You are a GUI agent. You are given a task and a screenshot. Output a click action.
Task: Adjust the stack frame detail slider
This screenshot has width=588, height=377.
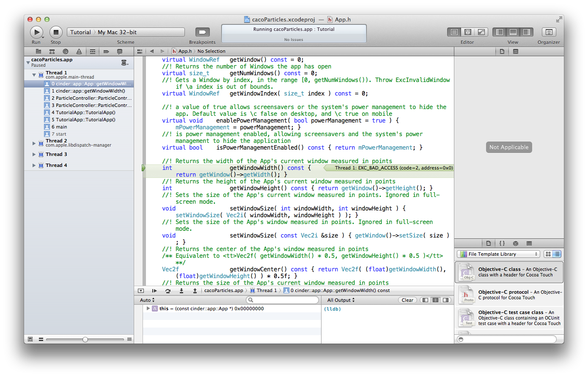85,339
